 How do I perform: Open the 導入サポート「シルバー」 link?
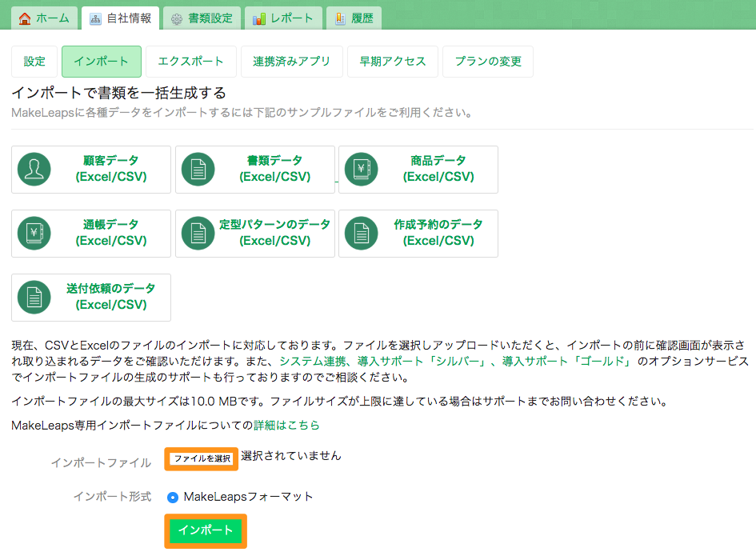pyautogui.click(x=422, y=361)
